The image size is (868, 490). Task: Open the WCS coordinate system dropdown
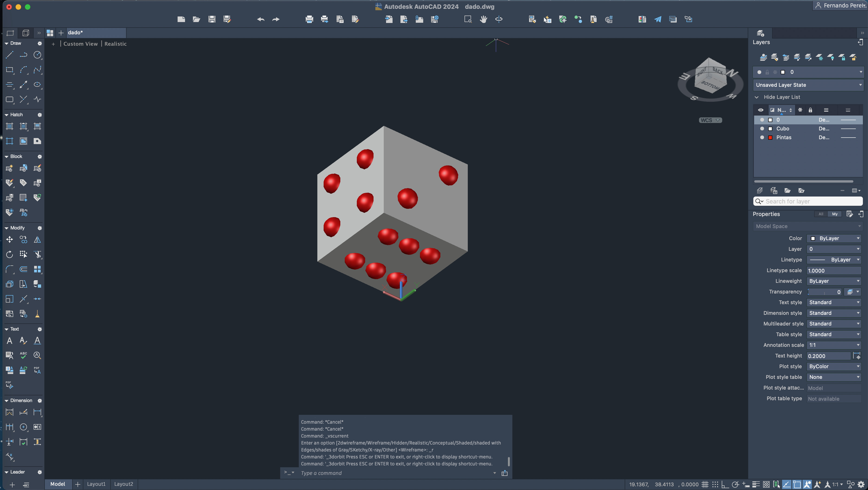point(710,120)
